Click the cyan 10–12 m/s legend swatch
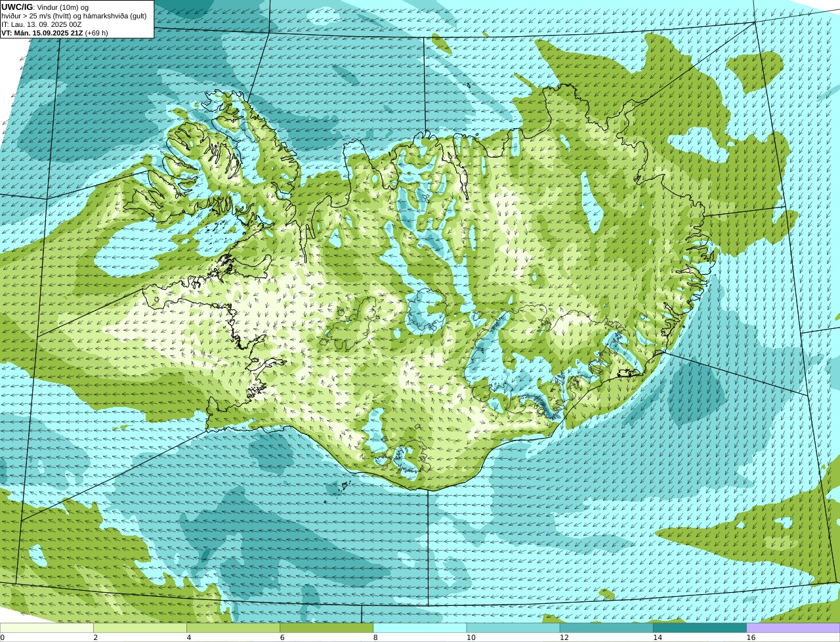The height and width of the screenshot is (642, 840). pyautogui.click(x=513, y=628)
